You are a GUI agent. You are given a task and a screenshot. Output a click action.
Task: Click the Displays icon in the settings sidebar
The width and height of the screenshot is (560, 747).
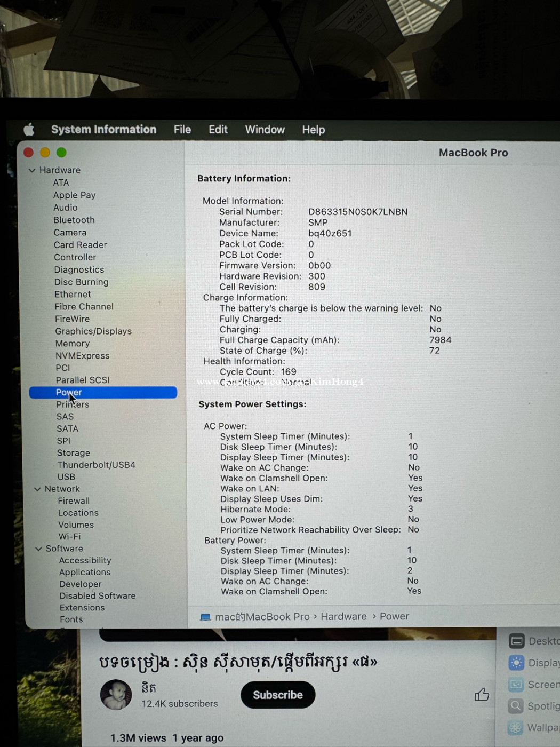point(516,663)
